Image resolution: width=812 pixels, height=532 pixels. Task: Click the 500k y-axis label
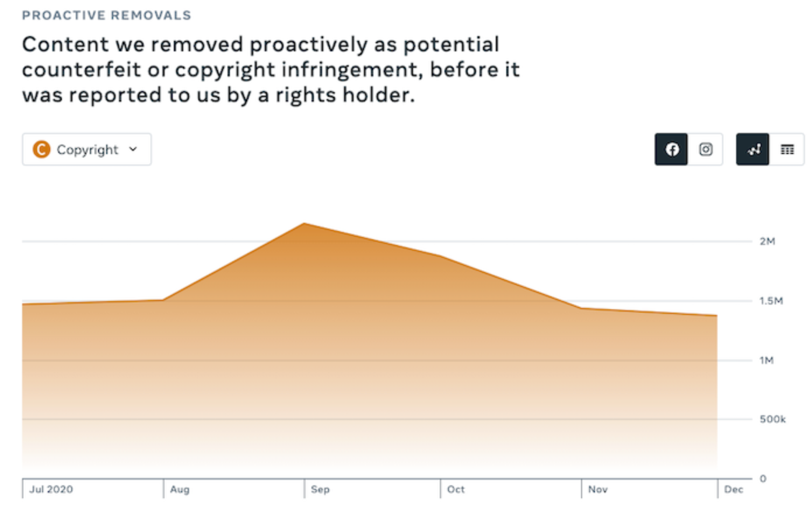tap(772, 419)
